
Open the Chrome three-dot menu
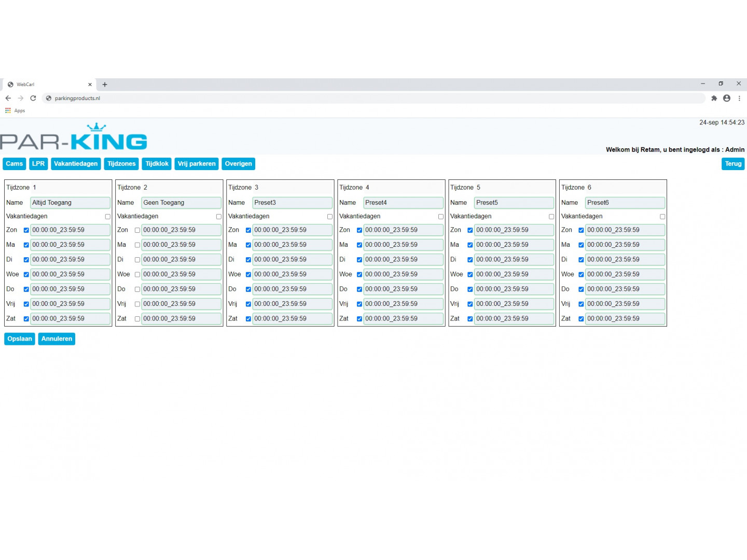click(739, 98)
